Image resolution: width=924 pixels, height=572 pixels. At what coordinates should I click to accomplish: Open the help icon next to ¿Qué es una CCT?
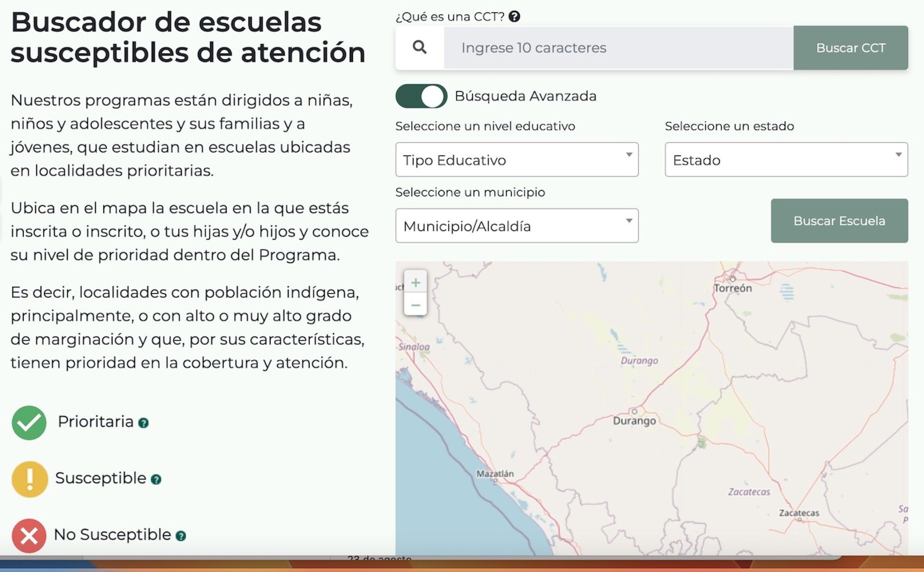pyautogui.click(x=515, y=16)
